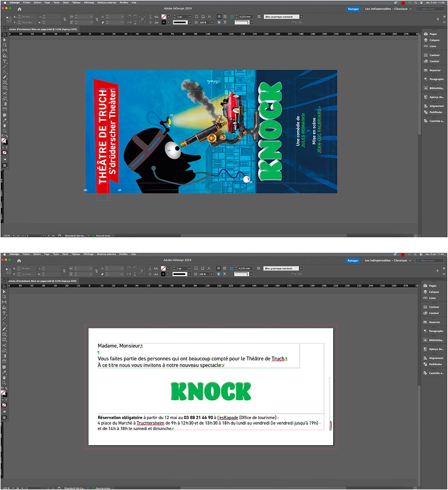Click opacity 100% field in bottom window
This screenshot has width=448, height=490.
point(204,274)
